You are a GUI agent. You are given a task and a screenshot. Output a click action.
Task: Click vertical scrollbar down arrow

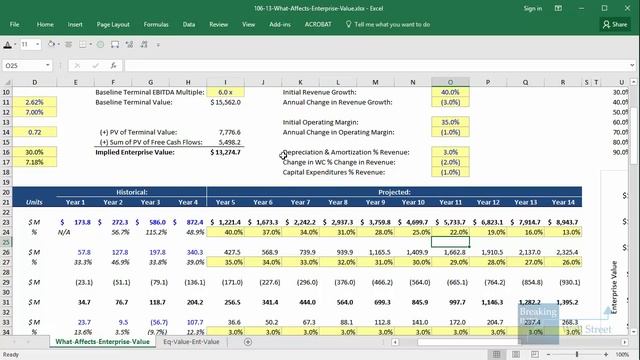point(633,332)
